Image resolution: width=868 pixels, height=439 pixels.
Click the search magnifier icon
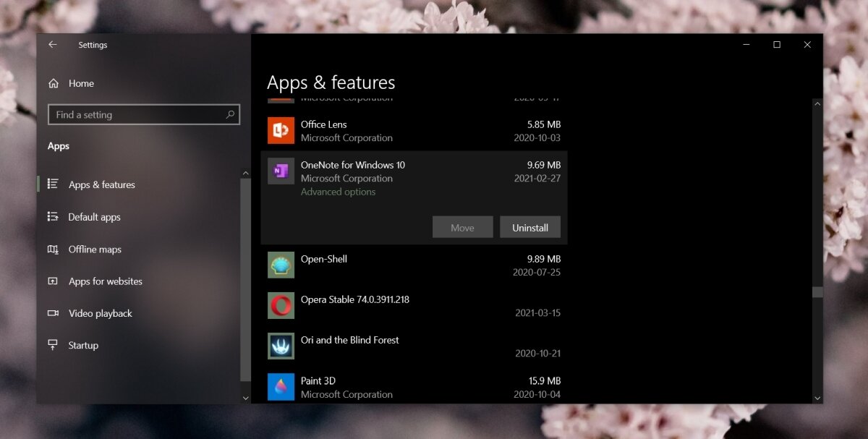click(x=230, y=114)
